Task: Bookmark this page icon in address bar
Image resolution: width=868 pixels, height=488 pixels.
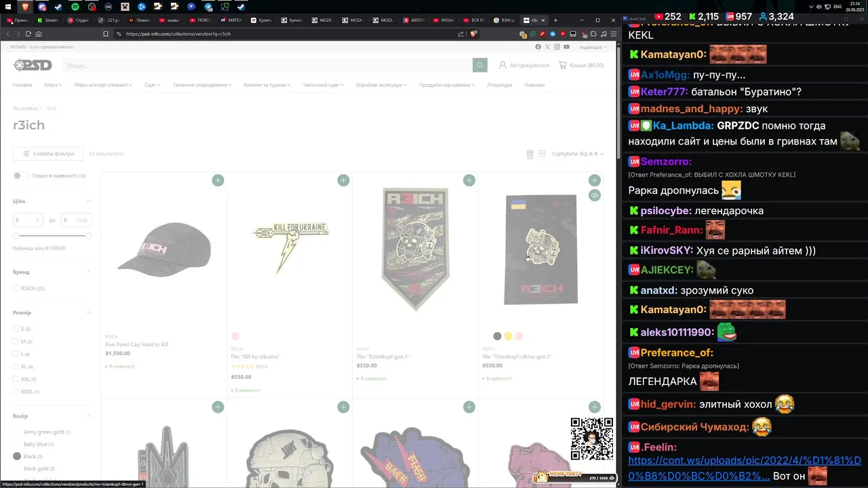Action: (106, 34)
